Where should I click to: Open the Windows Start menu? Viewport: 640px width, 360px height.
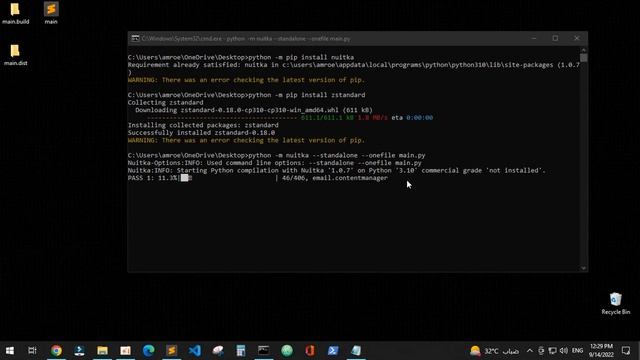9,350
